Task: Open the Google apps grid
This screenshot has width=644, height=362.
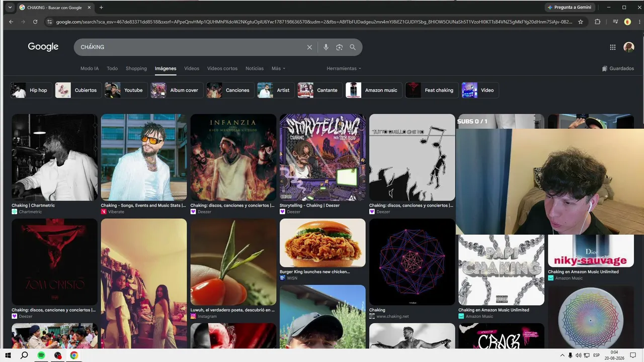Action: point(613,47)
